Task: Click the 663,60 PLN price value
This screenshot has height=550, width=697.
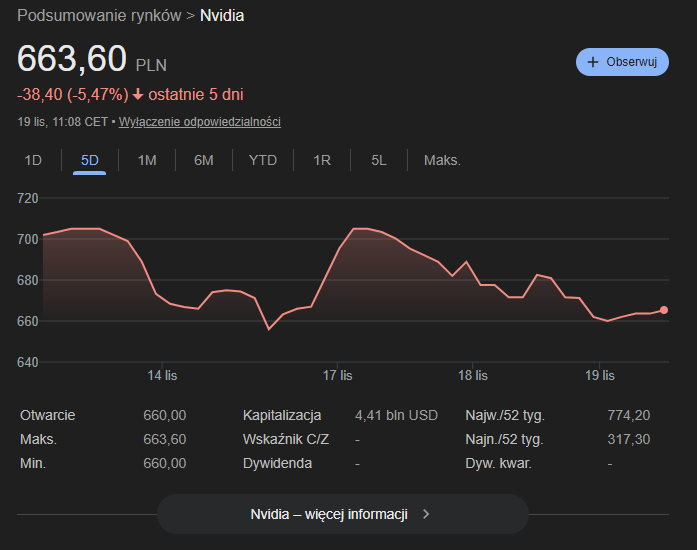Action: point(72,59)
